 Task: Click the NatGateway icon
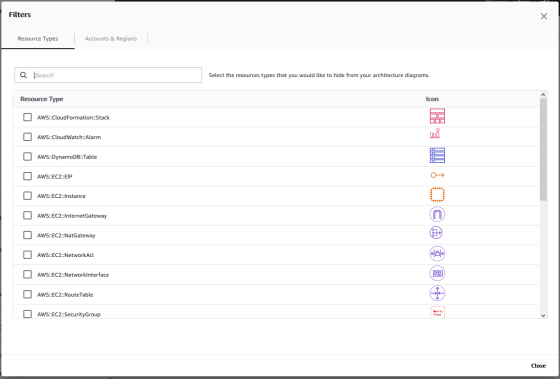coord(436,233)
